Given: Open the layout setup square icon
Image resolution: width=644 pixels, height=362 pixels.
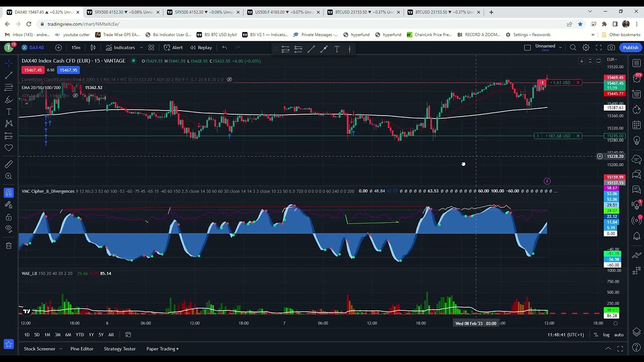Looking at the screenshot, I should pyautogui.click(x=527, y=47).
